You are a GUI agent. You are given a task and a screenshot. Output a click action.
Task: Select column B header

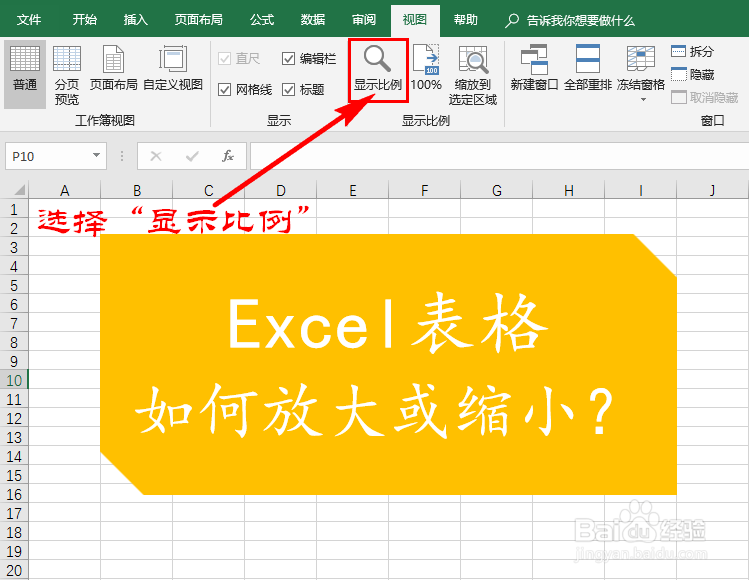(x=137, y=190)
